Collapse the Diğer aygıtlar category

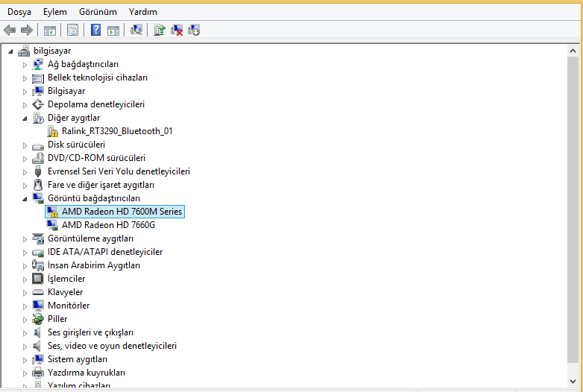(x=25, y=118)
